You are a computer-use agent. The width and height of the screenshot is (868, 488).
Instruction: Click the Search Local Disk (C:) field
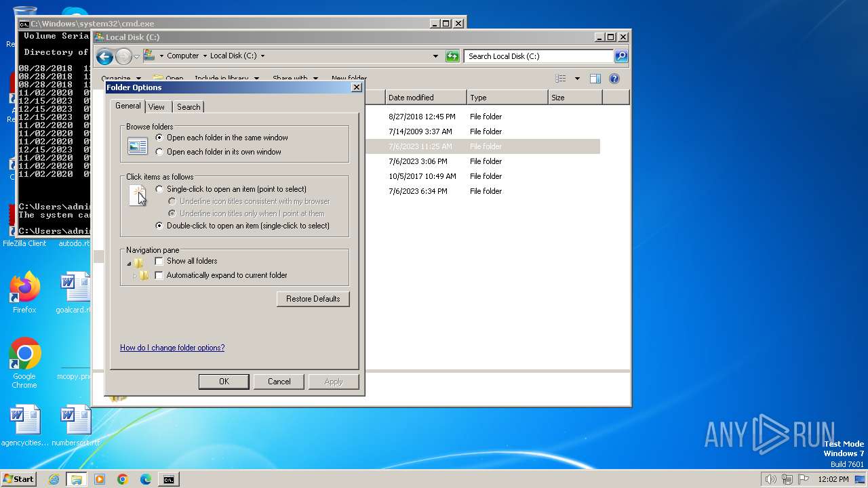[539, 56]
